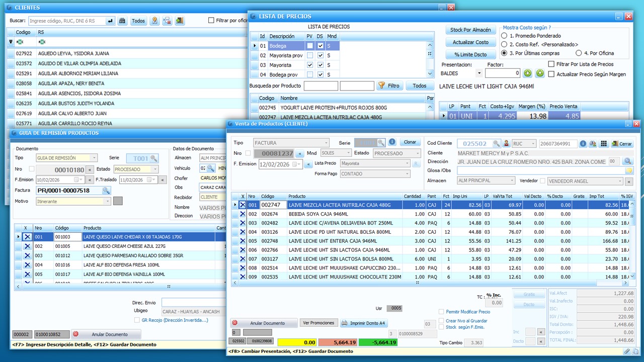644x362 pixels.
Task: Toggle Filtrar por oficina checkbox in Clientes
Action: click(x=211, y=21)
